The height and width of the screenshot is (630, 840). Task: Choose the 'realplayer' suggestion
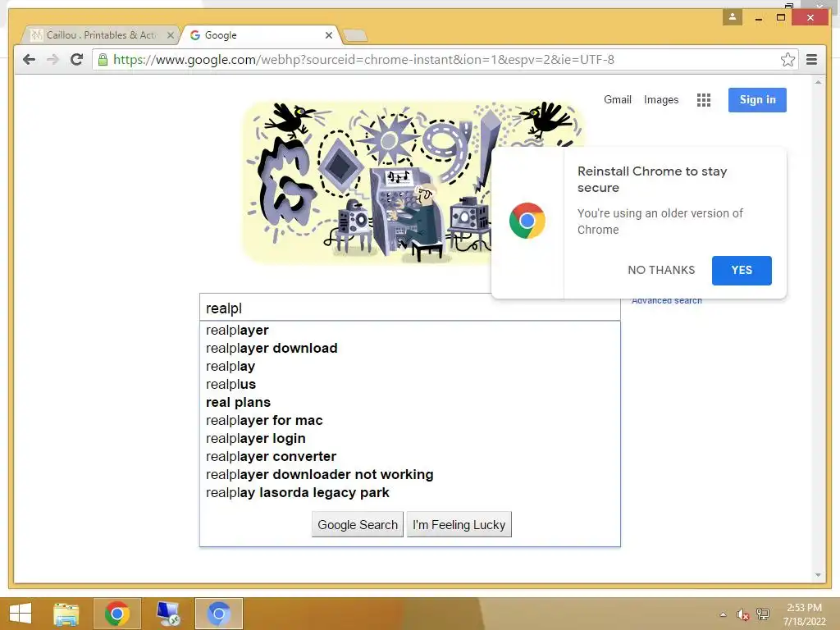point(410,330)
